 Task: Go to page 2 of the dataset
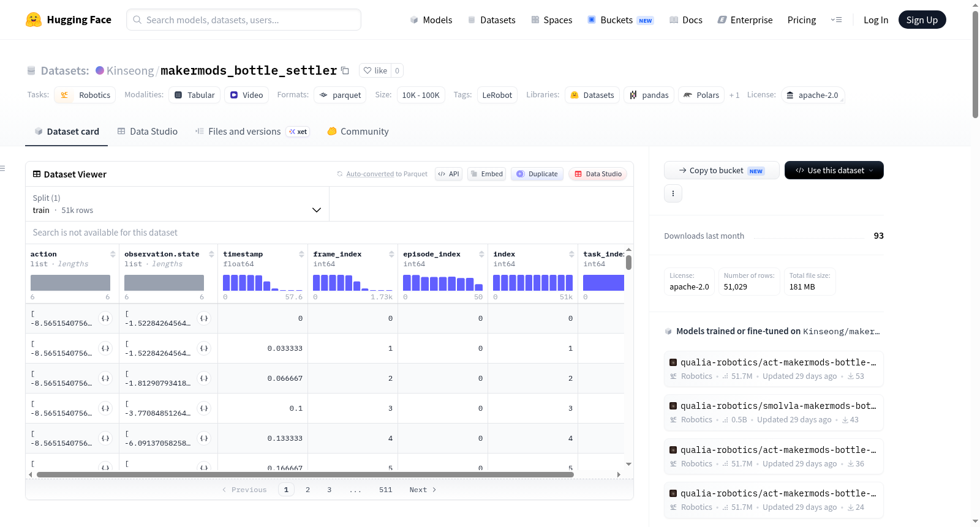[307, 490]
